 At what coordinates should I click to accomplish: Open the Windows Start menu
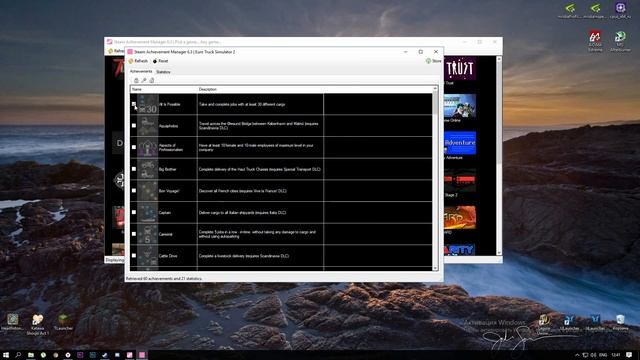coord(6,355)
